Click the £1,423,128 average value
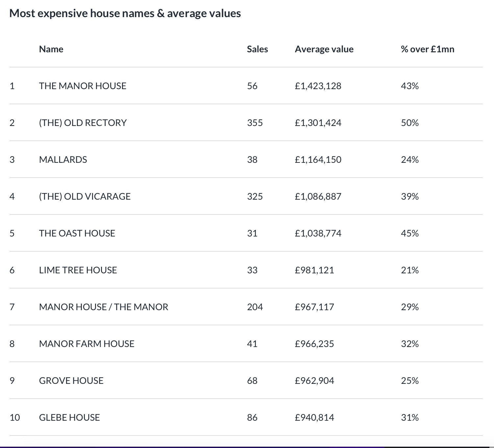This screenshot has width=494, height=448. pos(318,86)
